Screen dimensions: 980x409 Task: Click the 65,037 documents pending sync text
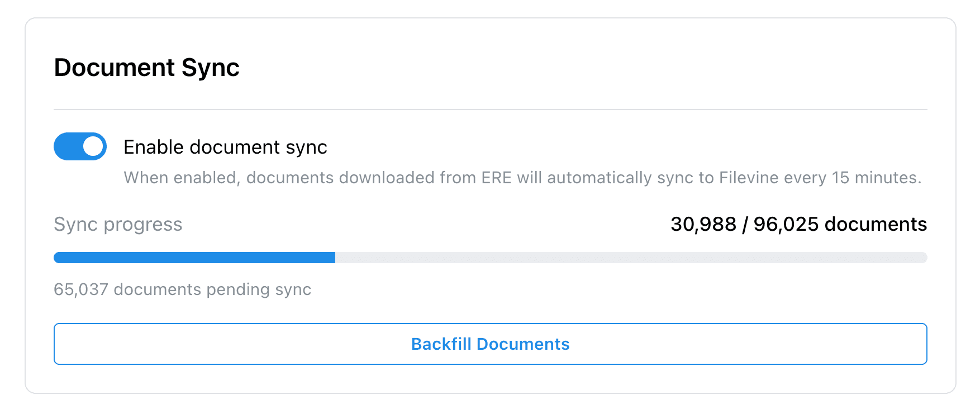(x=182, y=289)
